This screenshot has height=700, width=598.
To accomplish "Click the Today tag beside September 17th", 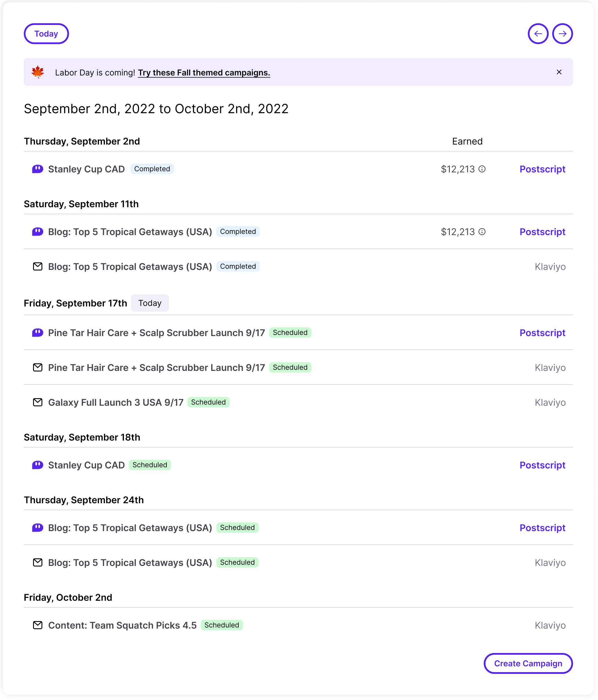I will tap(150, 303).
